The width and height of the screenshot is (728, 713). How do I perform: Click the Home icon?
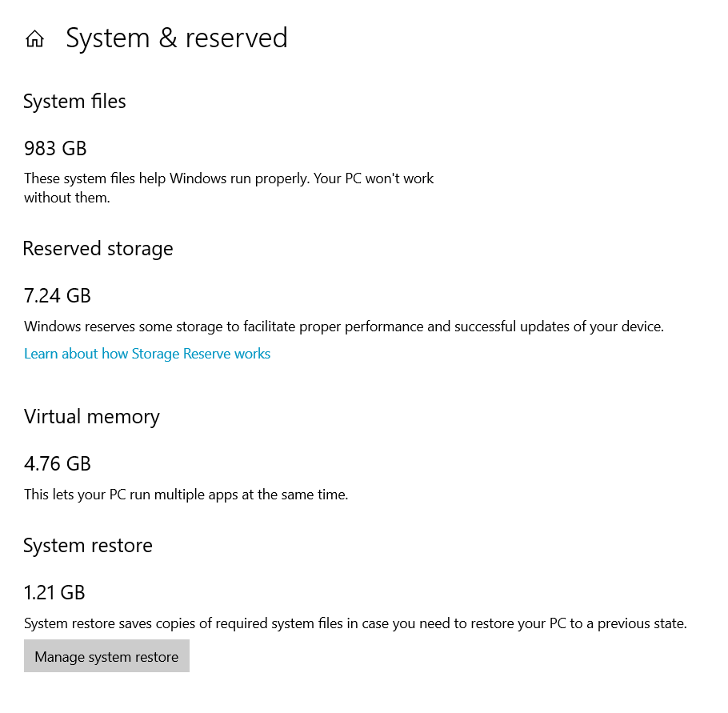tap(34, 39)
